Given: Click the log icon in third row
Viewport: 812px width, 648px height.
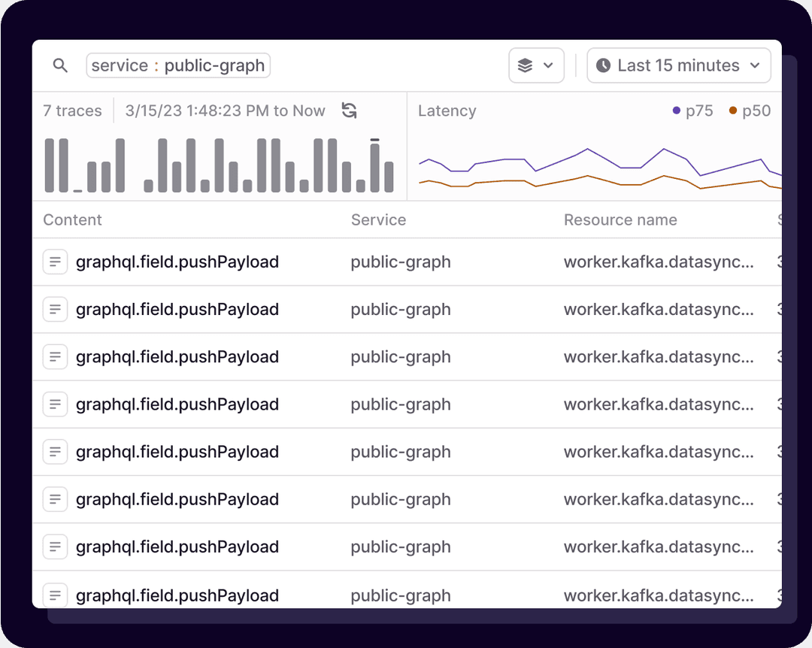Looking at the screenshot, I should coord(55,357).
